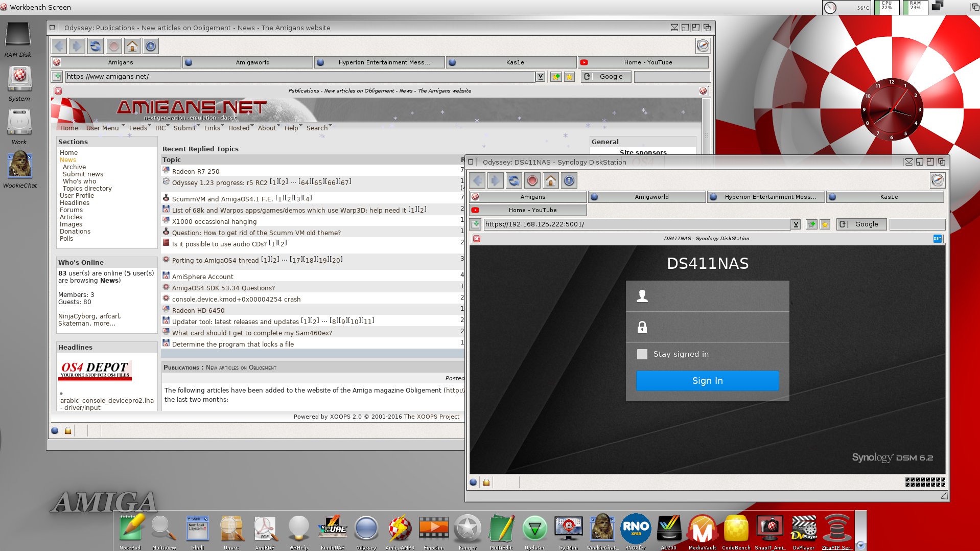Open the Radeon R7 250 topic
The height and width of the screenshot is (551, 980).
click(x=196, y=171)
